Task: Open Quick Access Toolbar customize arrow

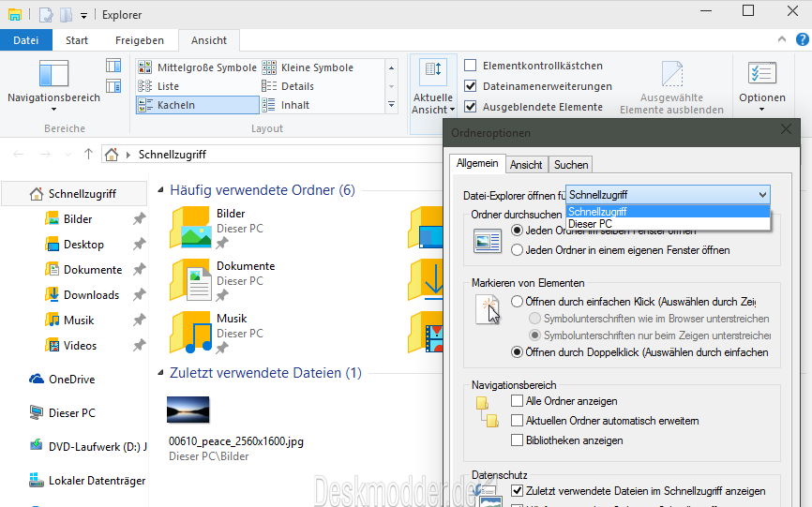Action: coord(83,16)
